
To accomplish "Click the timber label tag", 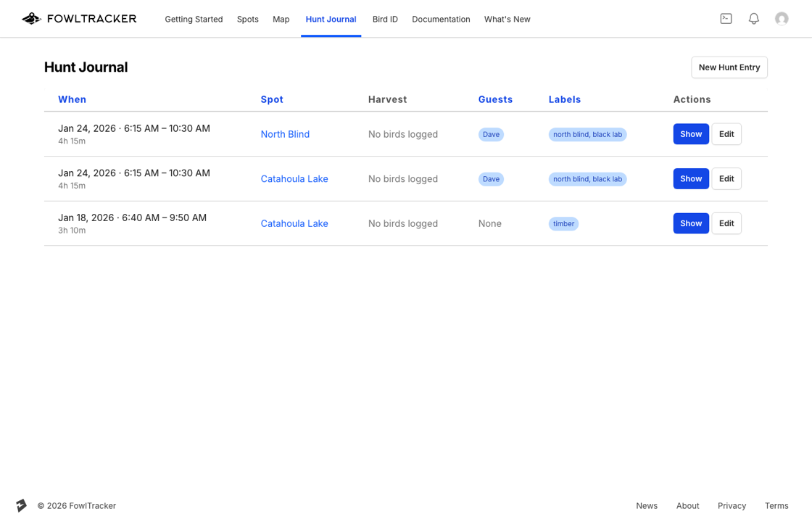I will click(x=563, y=224).
